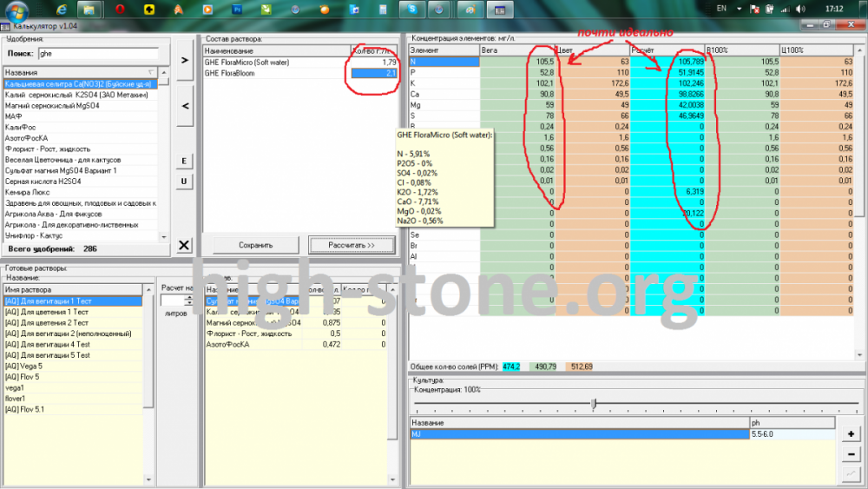Click the Поиск search field
868x489 pixels.
tap(99, 54)
